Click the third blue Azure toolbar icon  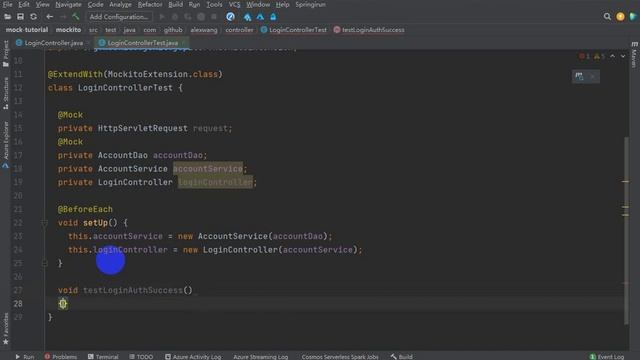coord(273,17)
